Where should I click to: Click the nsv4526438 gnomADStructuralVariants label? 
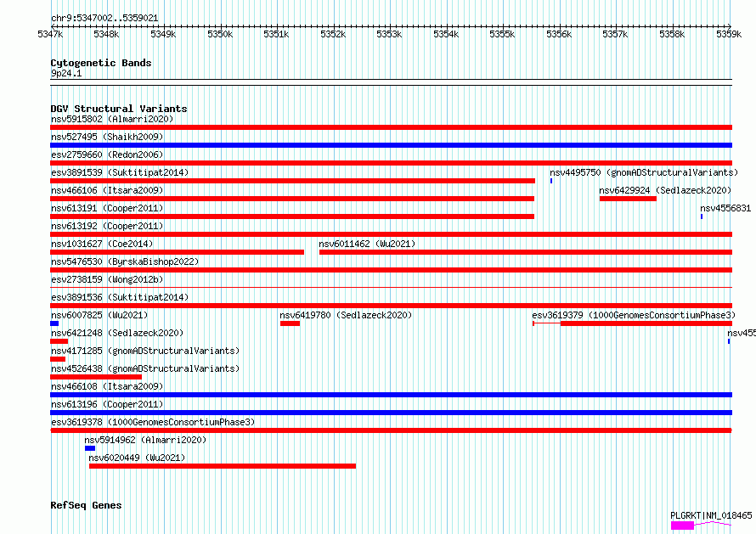145,368
